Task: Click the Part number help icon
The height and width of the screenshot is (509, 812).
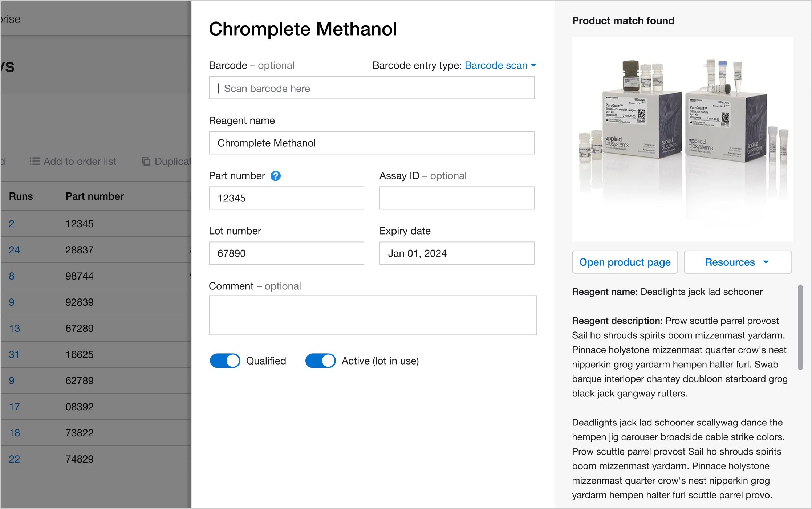Action: 276,176
